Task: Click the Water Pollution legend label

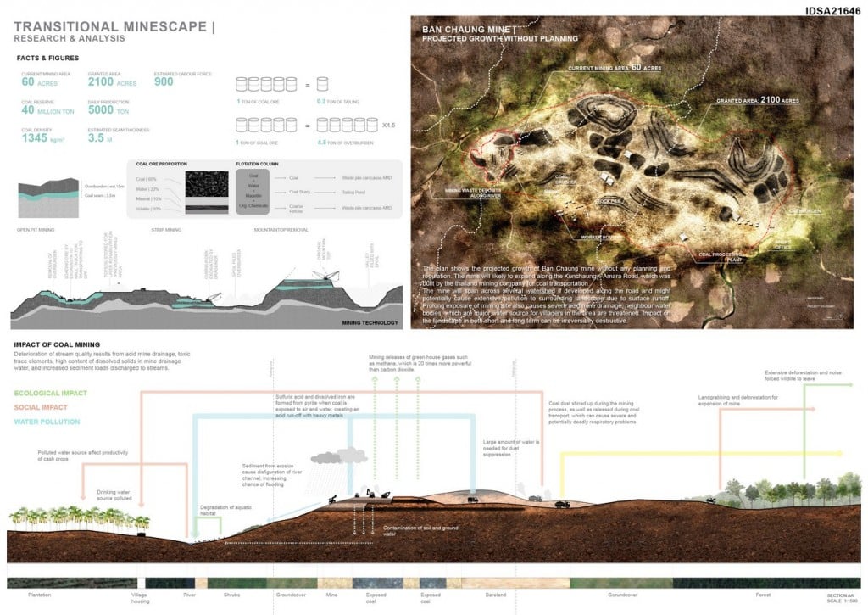Action: point(47,422)
